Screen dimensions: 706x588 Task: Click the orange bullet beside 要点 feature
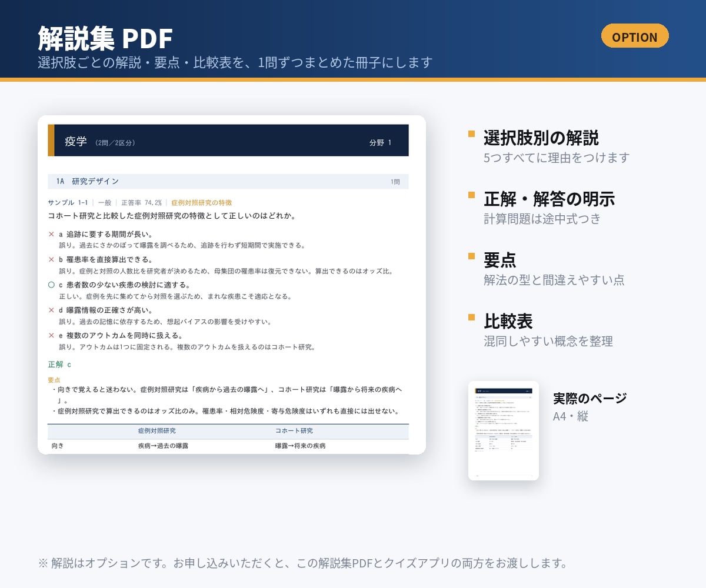pyautogui.click(x=472, y=256)
